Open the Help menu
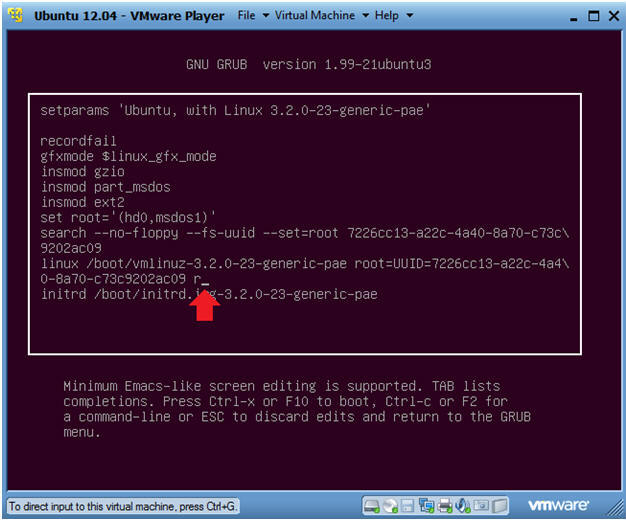 click(386, 15)
